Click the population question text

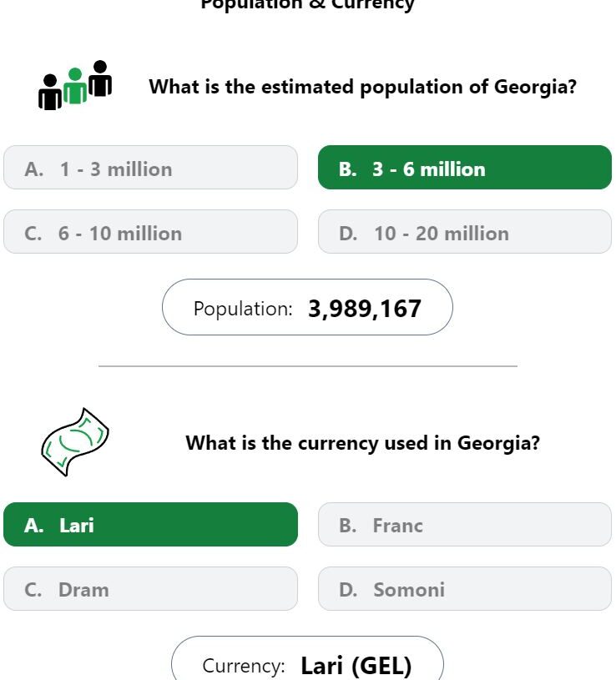point(362,87)
